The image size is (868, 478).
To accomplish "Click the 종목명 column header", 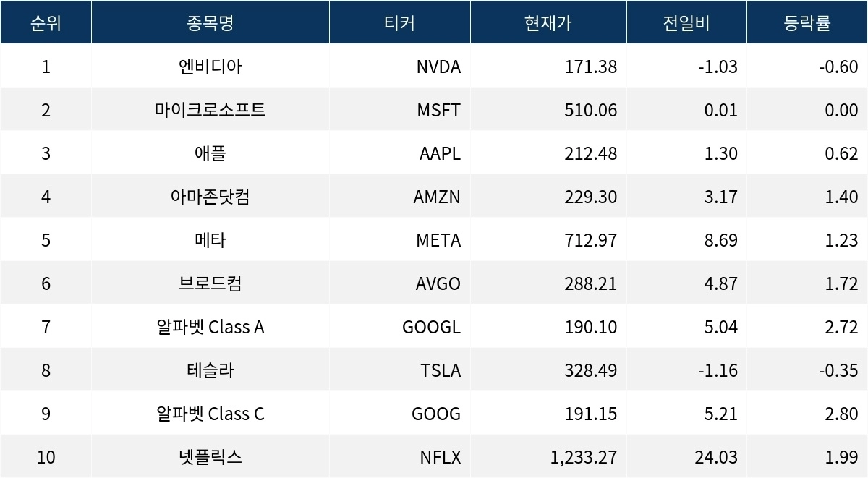I will point(210,22).
